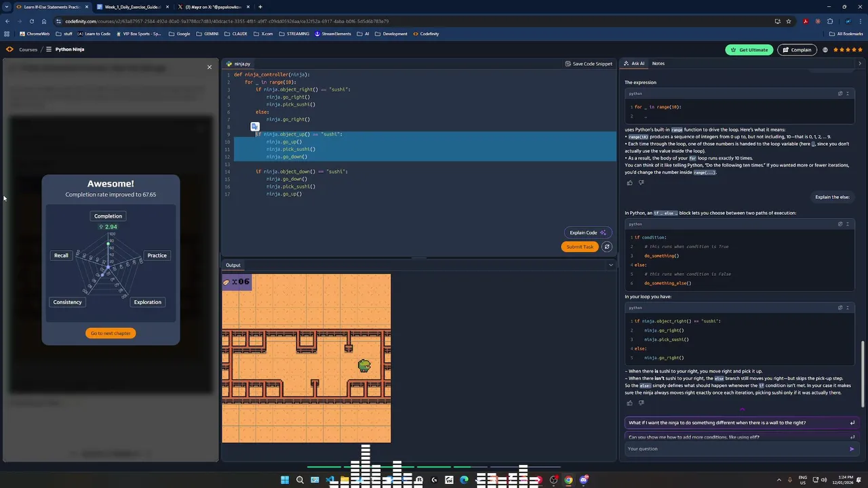Click the Explain Code button

pos(587,232)
